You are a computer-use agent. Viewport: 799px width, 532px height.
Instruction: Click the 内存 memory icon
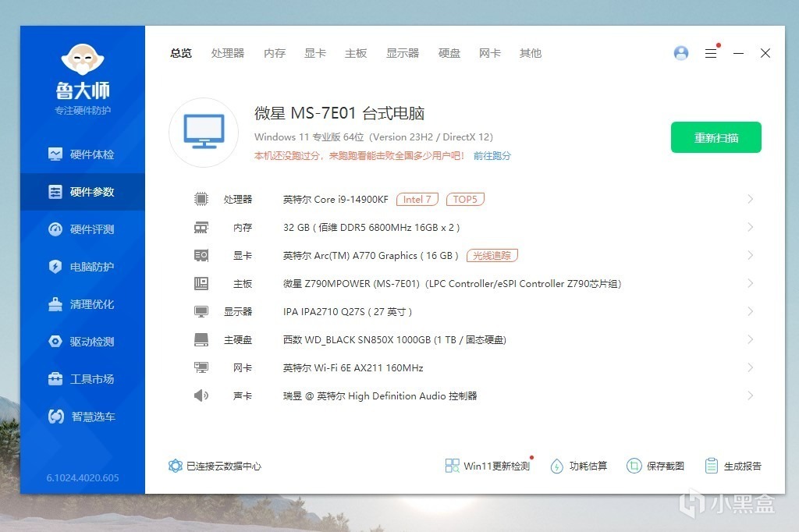tap(201, 227)
